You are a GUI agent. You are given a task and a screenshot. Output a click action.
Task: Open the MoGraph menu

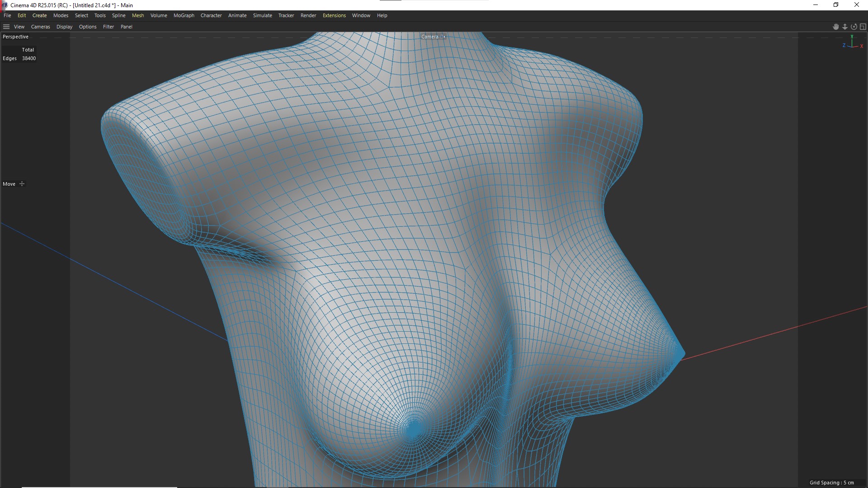(x=184, y=15)
